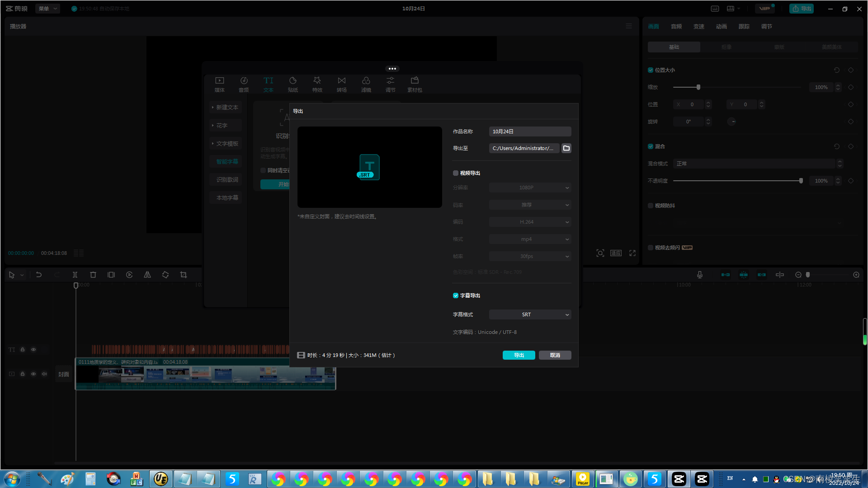Click the microphone record voiceover icon

700,275
